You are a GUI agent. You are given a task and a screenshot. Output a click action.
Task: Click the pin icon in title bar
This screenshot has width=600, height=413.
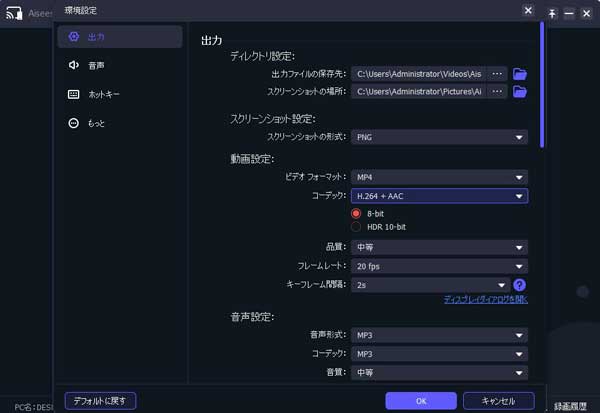(x=551, y=13)
